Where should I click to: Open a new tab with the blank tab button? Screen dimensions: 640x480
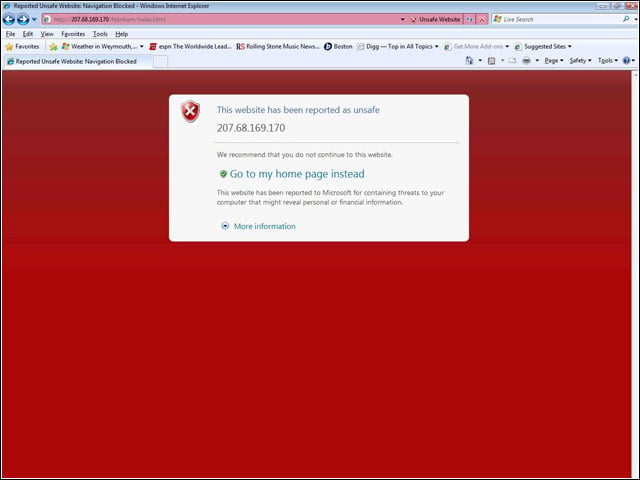coord(160,61)
